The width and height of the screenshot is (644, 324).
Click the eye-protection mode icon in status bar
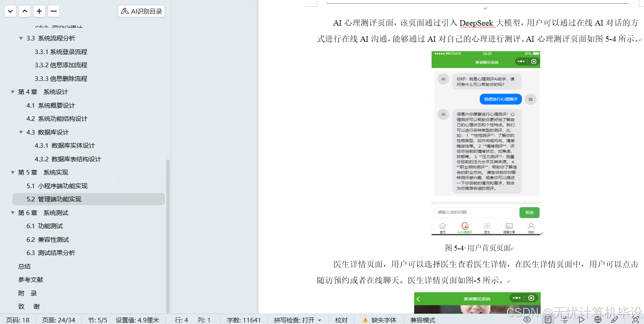pos(527,320)
